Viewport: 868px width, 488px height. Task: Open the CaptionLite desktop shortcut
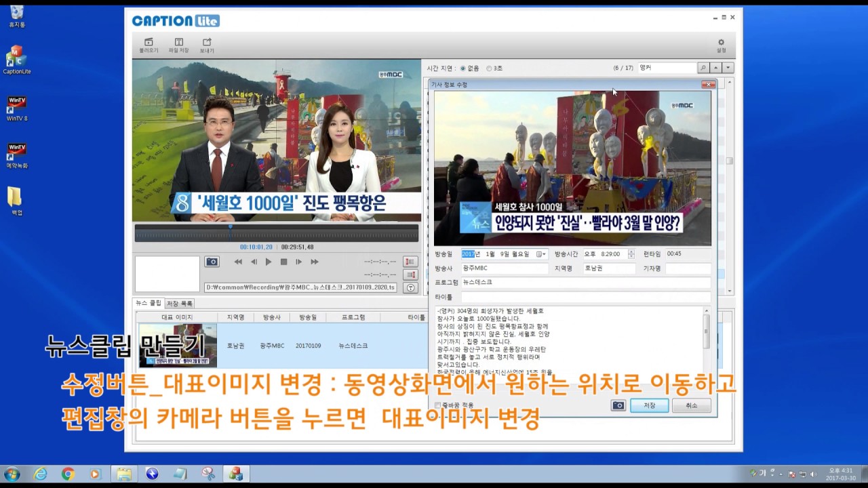pyautogui.click(x=17, y=61)
